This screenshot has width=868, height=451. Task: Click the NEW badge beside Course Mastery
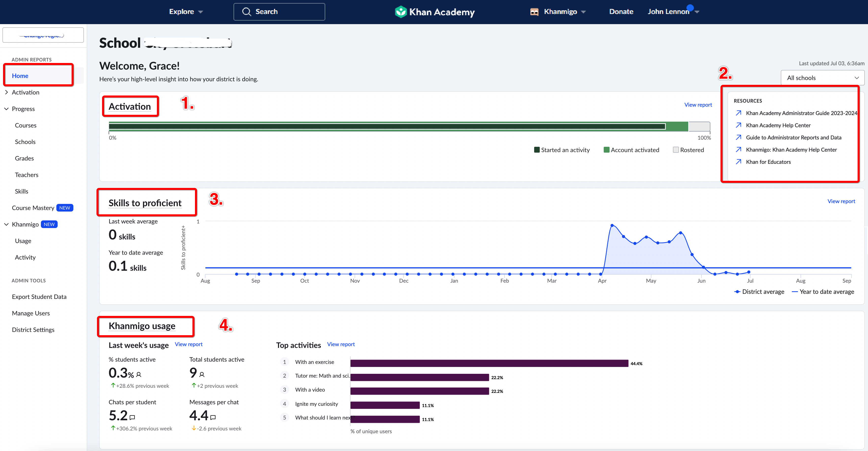65,208
